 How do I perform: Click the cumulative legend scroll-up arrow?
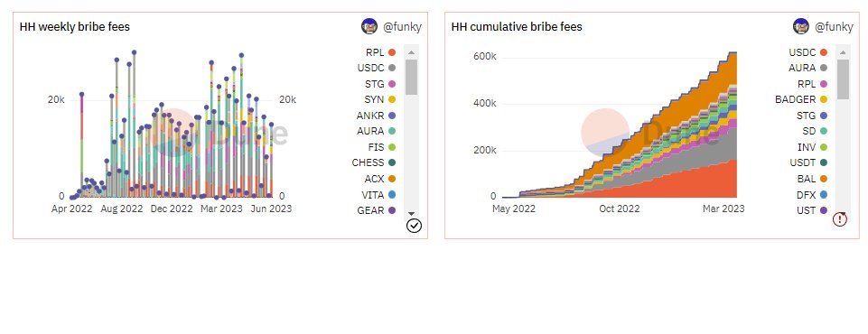point(843,52)
